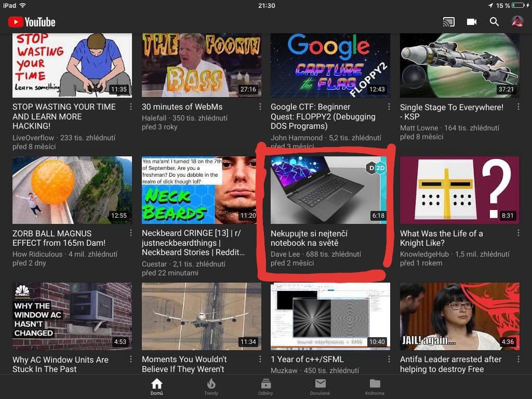Open search with the magnifier icon

point(495,22)
